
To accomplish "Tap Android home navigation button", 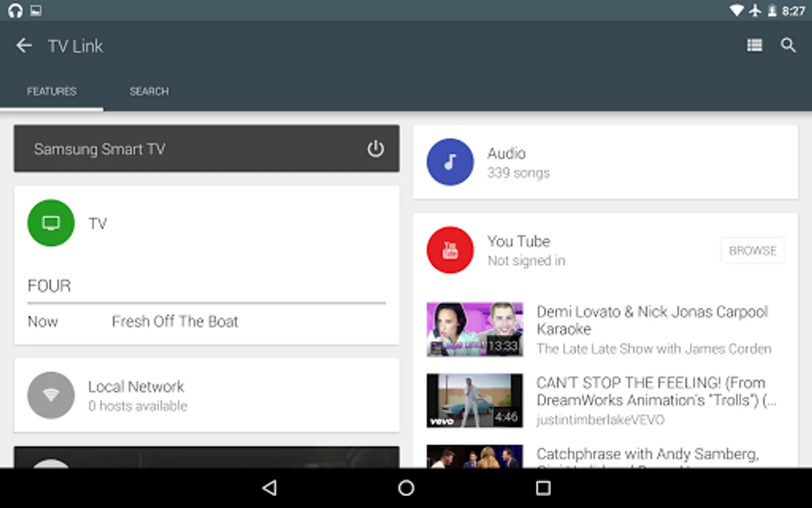I will 406,488.
